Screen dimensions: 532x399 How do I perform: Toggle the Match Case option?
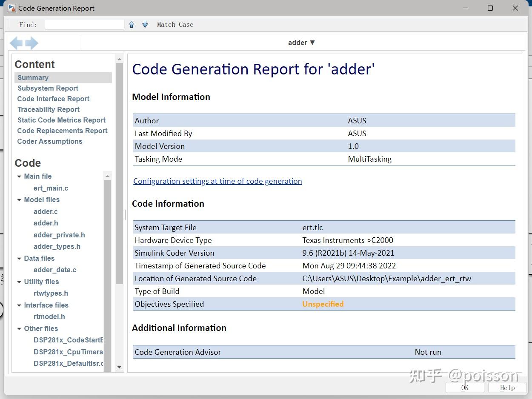coord(175,25)
